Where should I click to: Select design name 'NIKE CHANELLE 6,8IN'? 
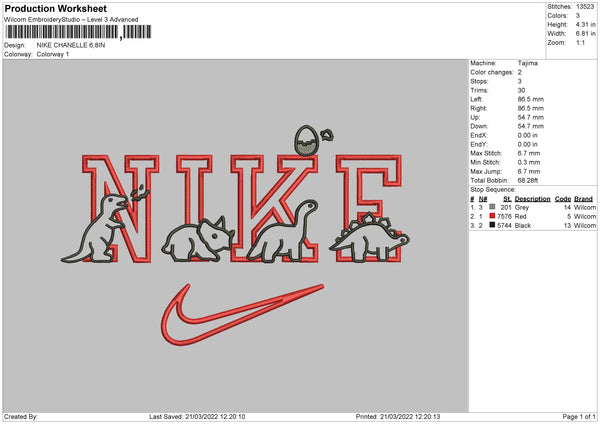[x=71, y=45]
